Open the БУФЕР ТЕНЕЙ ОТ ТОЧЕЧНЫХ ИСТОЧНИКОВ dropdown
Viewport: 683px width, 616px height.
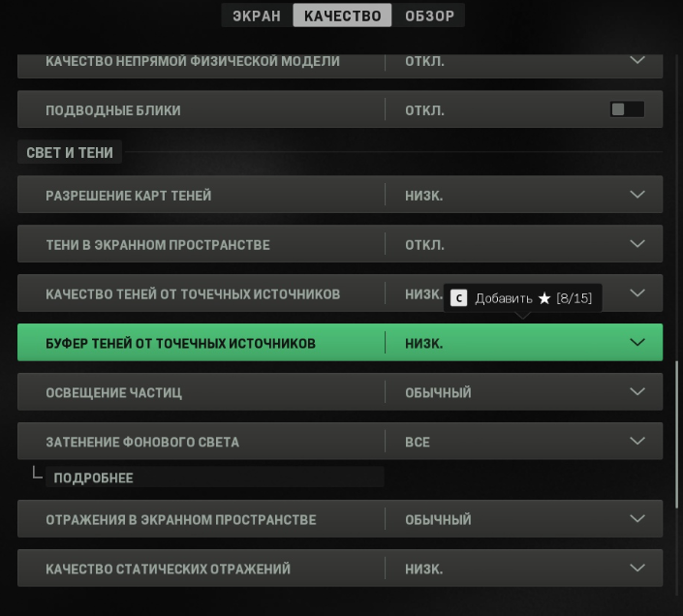tap(637, 343)
